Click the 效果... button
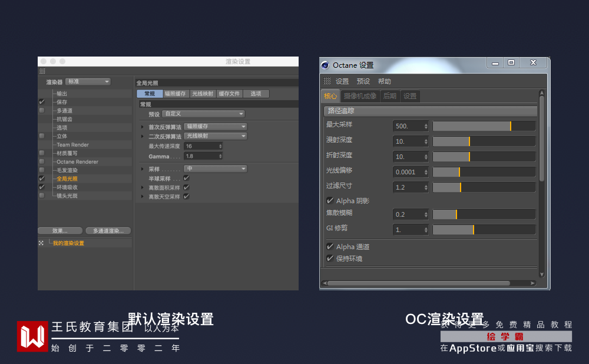The width and height of the screenshot is (589, 364). pos(60,231)
